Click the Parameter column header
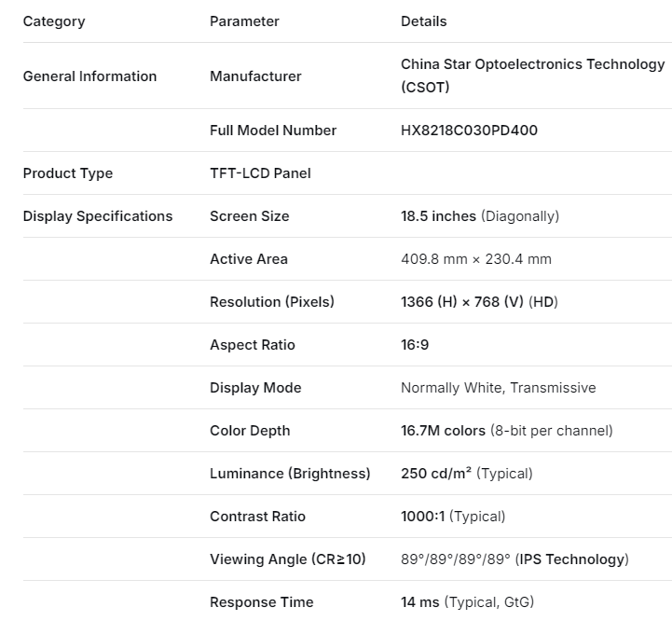672x621 pixels. coord(244,21)
